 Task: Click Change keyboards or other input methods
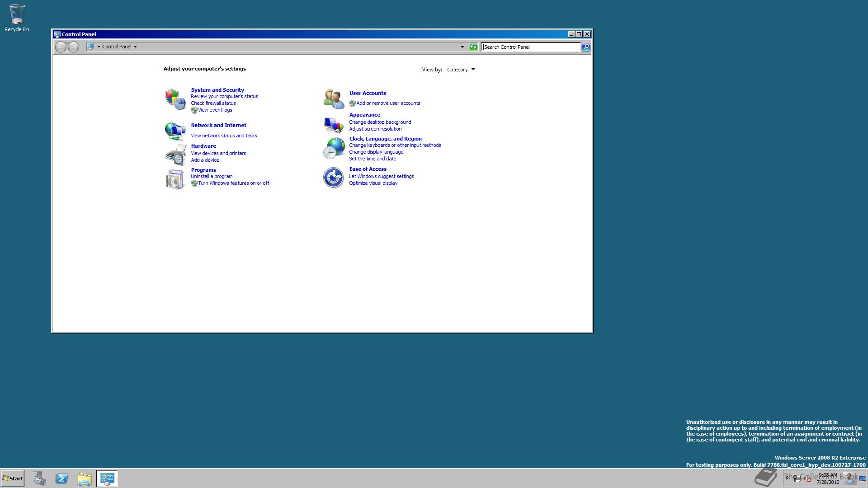point(395,145)
